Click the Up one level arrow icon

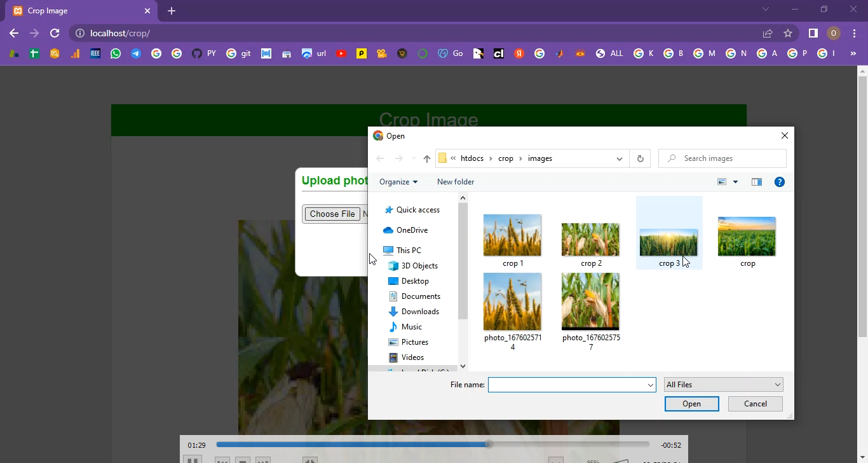click(426, 159)
